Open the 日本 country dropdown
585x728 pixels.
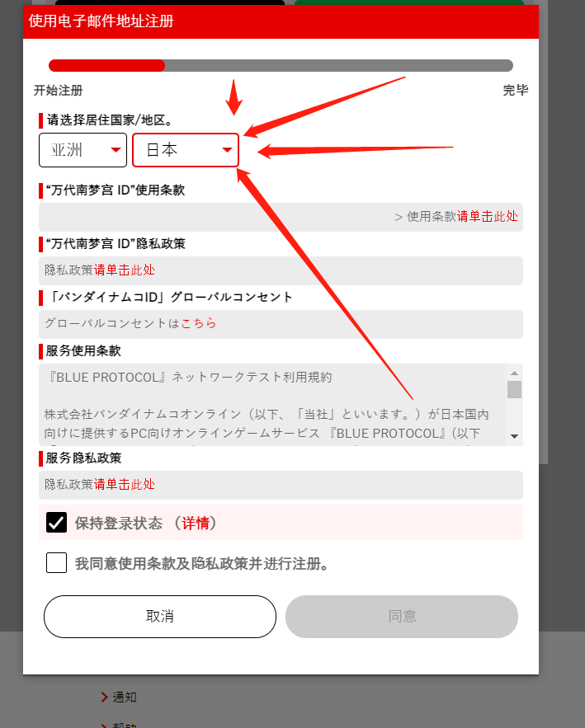coord(186,150)
